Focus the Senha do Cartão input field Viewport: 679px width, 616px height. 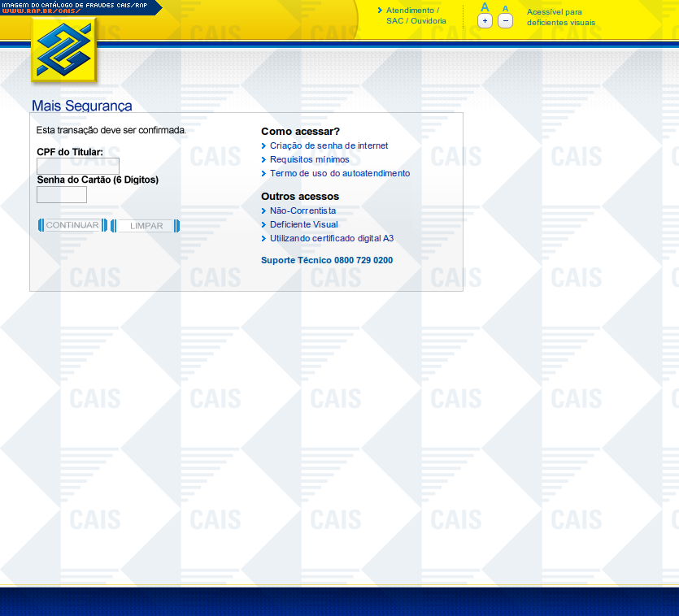point(62,194)
